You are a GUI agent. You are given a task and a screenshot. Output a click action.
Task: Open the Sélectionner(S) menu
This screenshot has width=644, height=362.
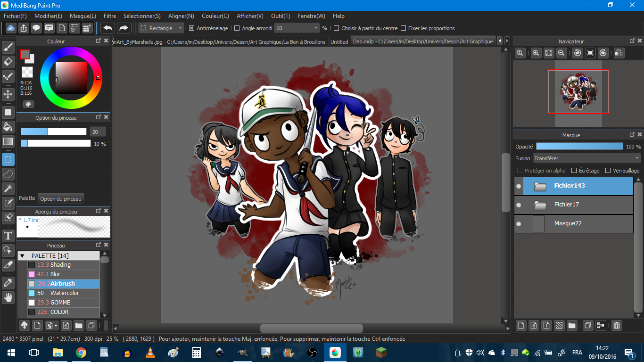pyautogui.click(x=142, y=16)
